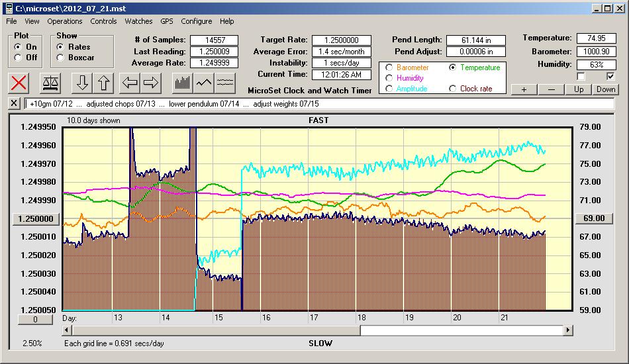
Task: Click the 69.00 right axis button
Action: click(x=594, y=218)
